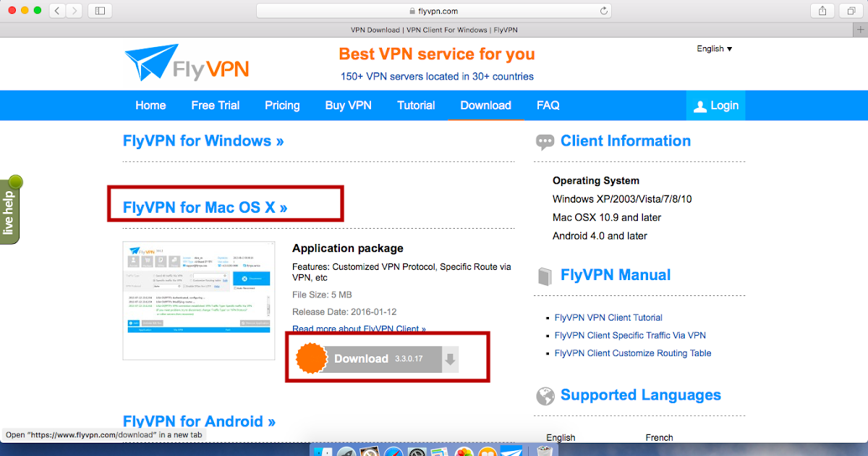Click 150+ VPN servers located text
The width and height of the screenshot is (868, 456).
point(437,77)
